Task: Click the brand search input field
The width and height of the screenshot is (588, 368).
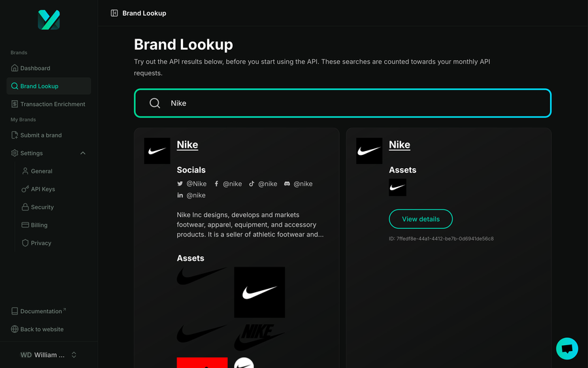Action: 342,103
